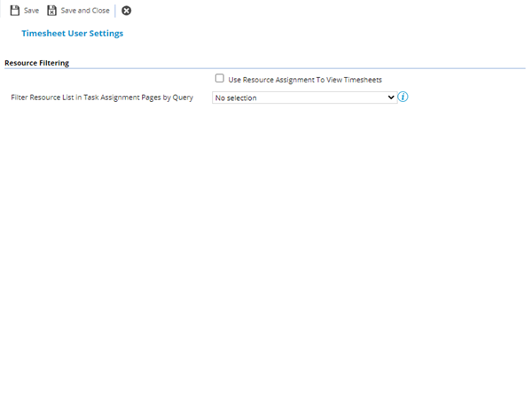
Task: Click the circled X cancel icon
Action: click(x=127, y=11)
